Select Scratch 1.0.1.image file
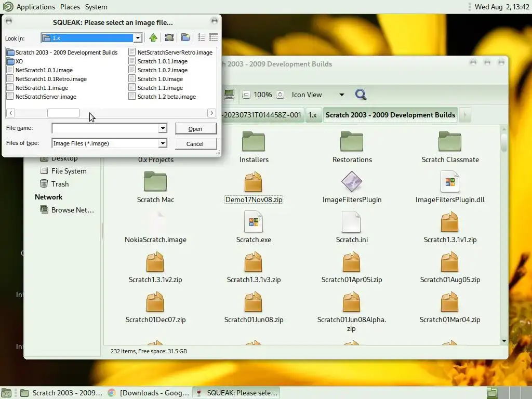 click(x=158, y=61)
